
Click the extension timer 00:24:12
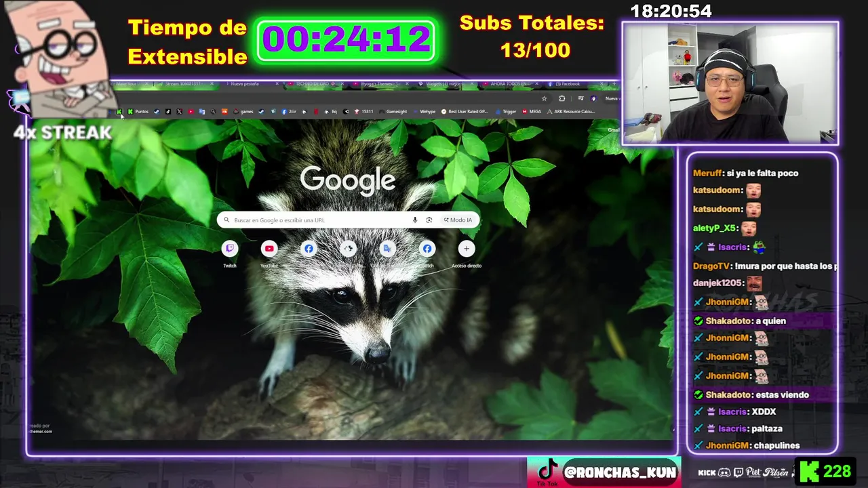(x=347, y=39)
